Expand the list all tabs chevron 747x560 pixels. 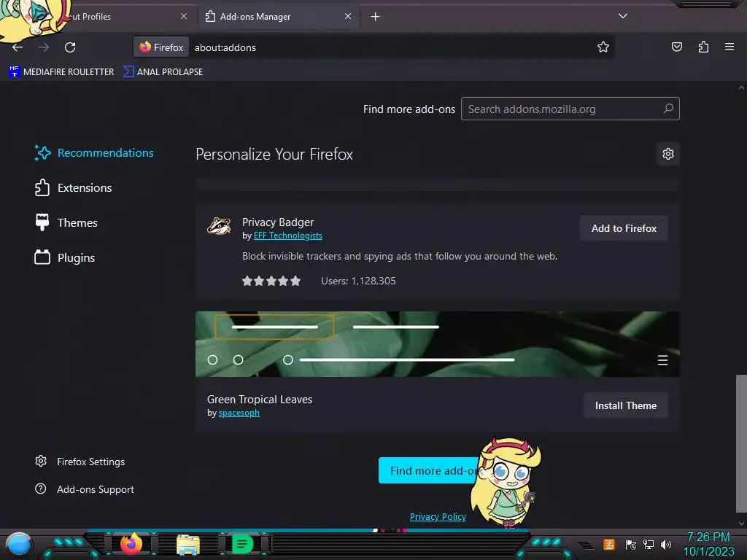(x=622, y=16)
